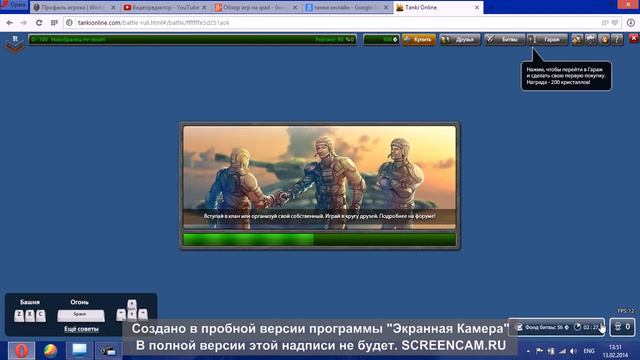Click the Z turret key hint
This screenshot has width=640, height=360.
(19, 315)
